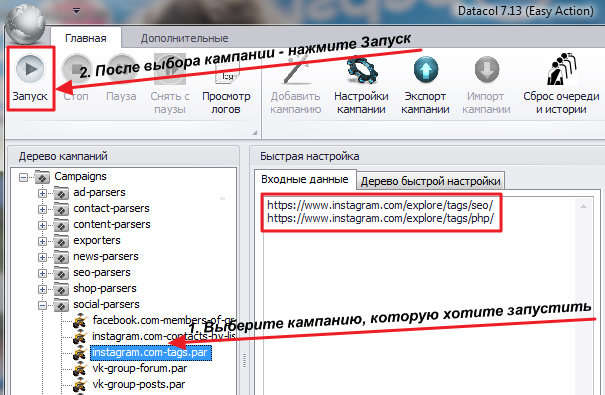Click the Пауза toolbar button
This screenshot has width=605, height=395.
[x=121, y=79]
